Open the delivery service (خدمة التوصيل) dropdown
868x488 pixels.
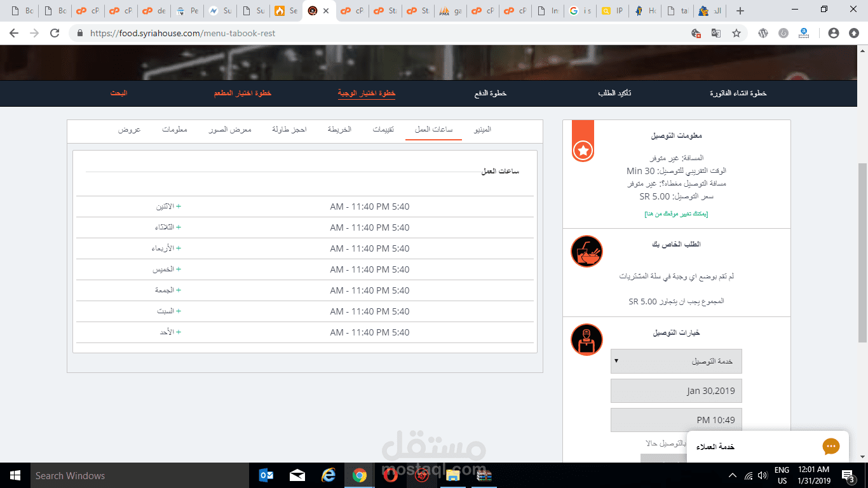click(x=676, y=361)
